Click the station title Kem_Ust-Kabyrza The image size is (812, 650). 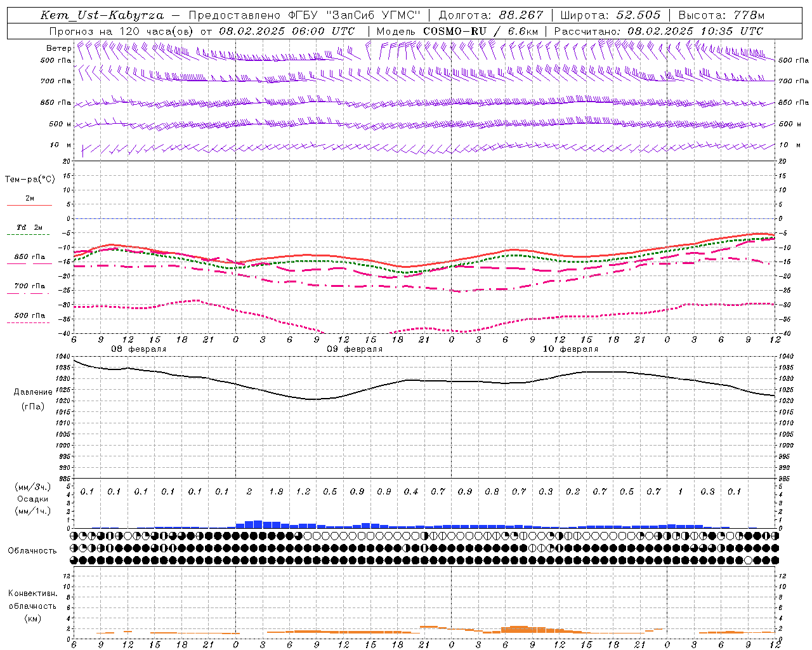click(x=102, y=15)
